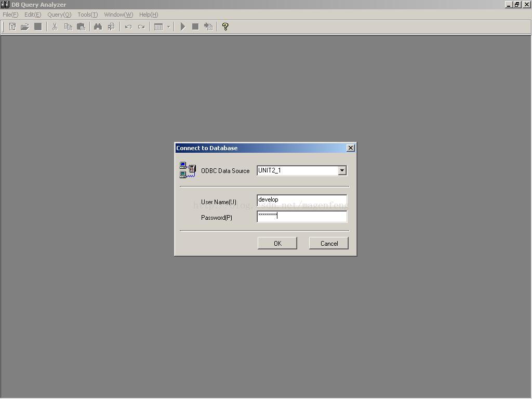Click the Paste clipboard icon
This screenshot has width=532, height=399.
(x=81, y=26)
